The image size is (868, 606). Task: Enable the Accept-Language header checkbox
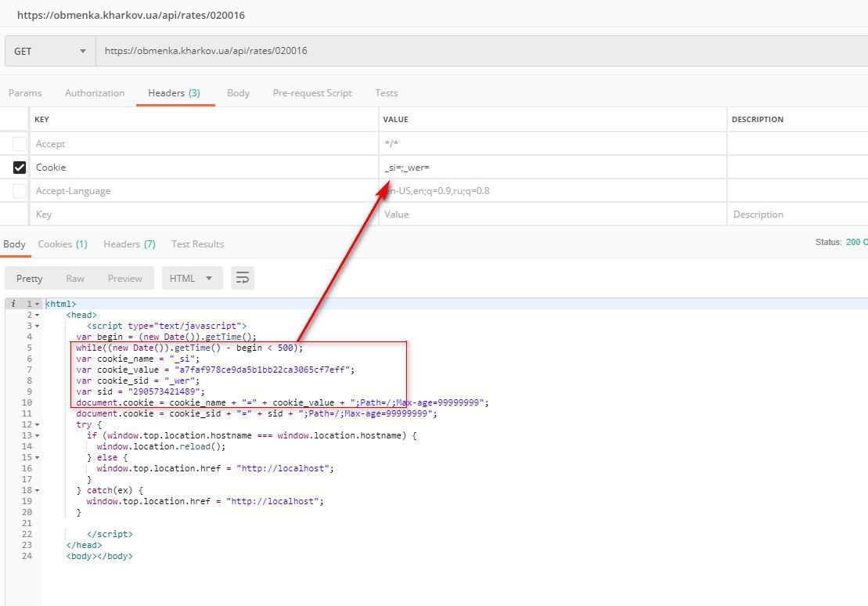[20, 191]
